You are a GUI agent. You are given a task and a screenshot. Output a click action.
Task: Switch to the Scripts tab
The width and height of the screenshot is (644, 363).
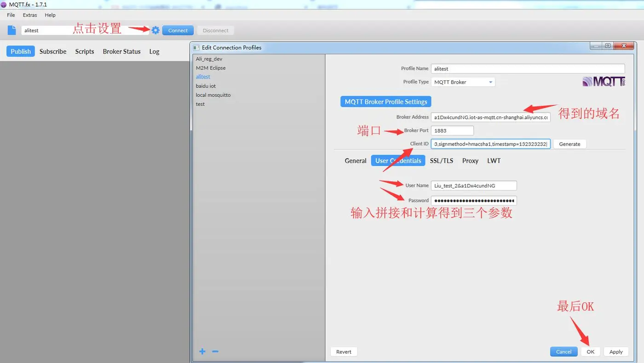(x=85, y=51)
